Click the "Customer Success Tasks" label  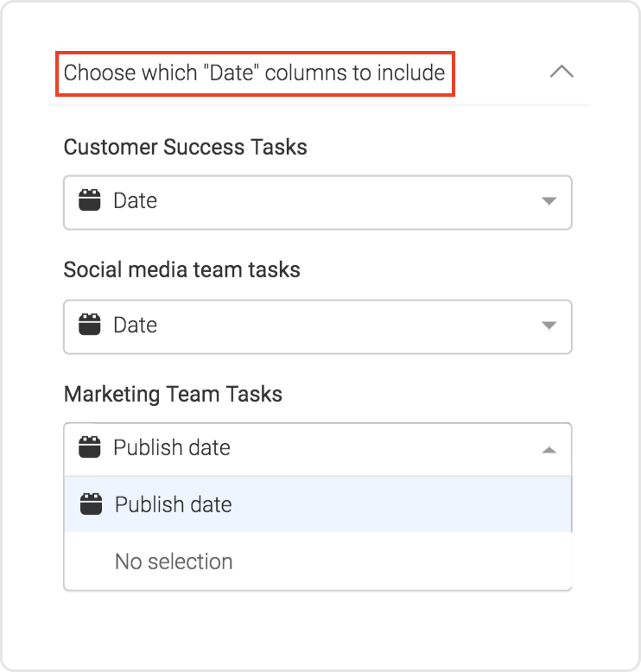[185, 147]
